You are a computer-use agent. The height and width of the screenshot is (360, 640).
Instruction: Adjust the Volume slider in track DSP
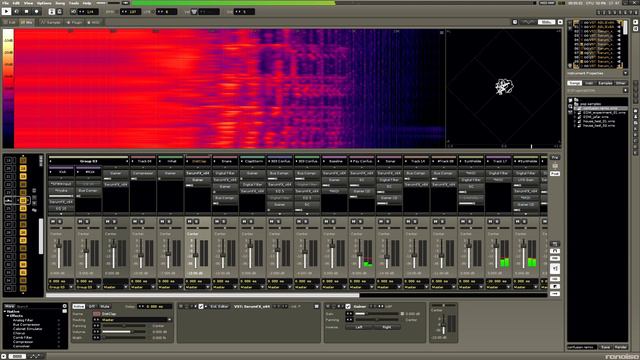tap(124, 332)
